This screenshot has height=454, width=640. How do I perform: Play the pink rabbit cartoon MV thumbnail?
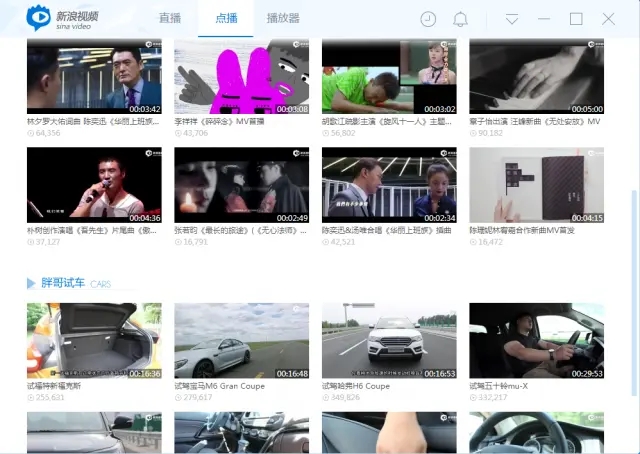tap(242, 76)
